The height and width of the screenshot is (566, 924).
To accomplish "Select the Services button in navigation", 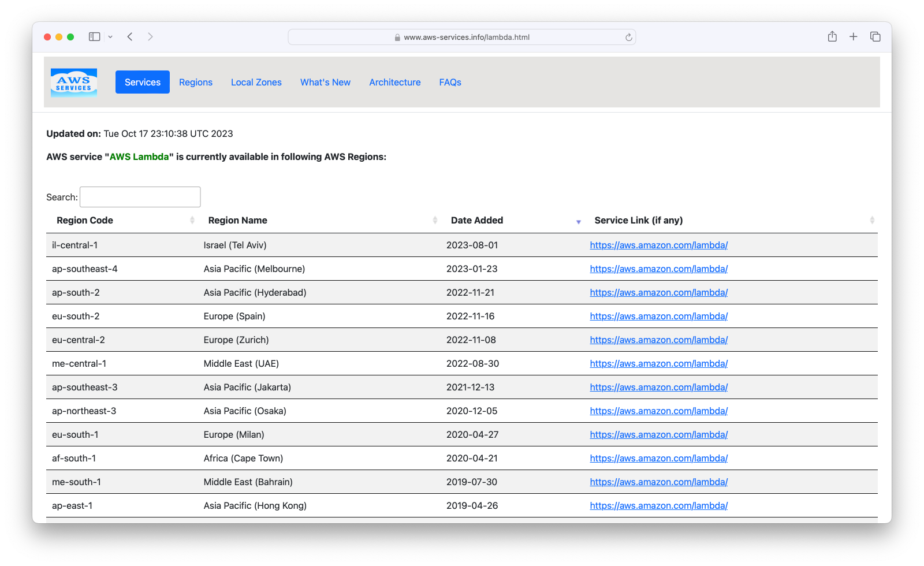I will point(143,82).
